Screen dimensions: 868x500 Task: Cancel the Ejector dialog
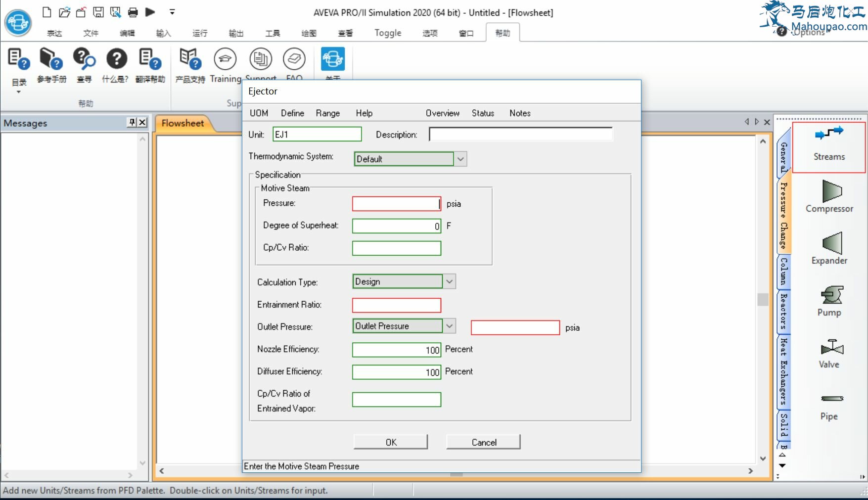[483, 442]
